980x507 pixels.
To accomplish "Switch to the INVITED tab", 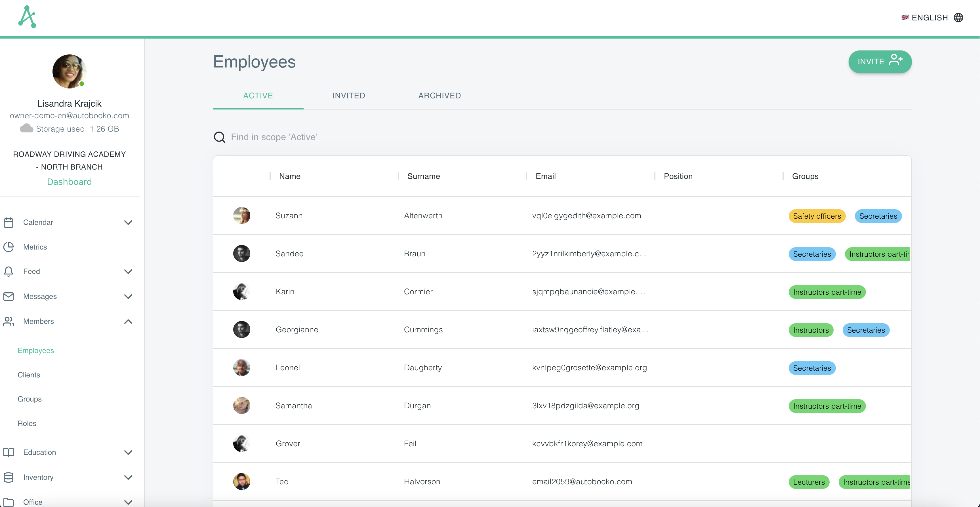I will [x=348, y=96].
